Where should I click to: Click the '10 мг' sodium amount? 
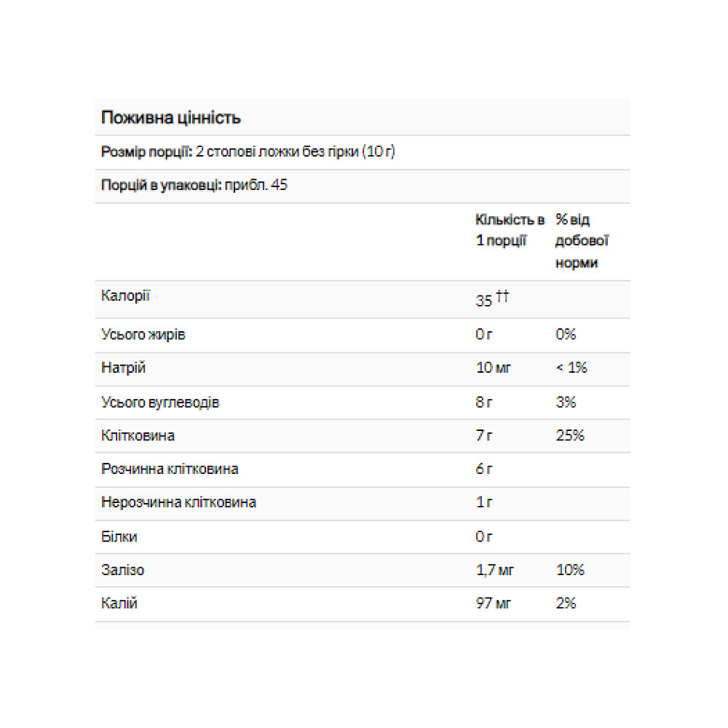pyautogui.click(x=493, y=368)
